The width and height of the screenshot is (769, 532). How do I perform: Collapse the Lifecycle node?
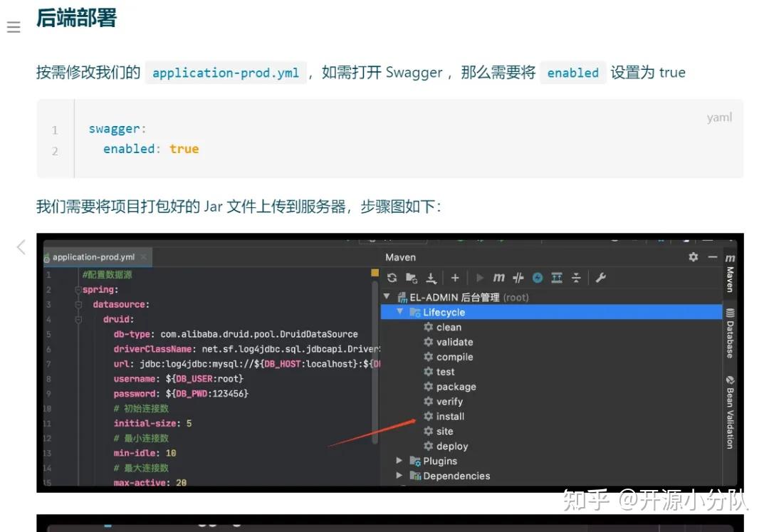(401, 312)
